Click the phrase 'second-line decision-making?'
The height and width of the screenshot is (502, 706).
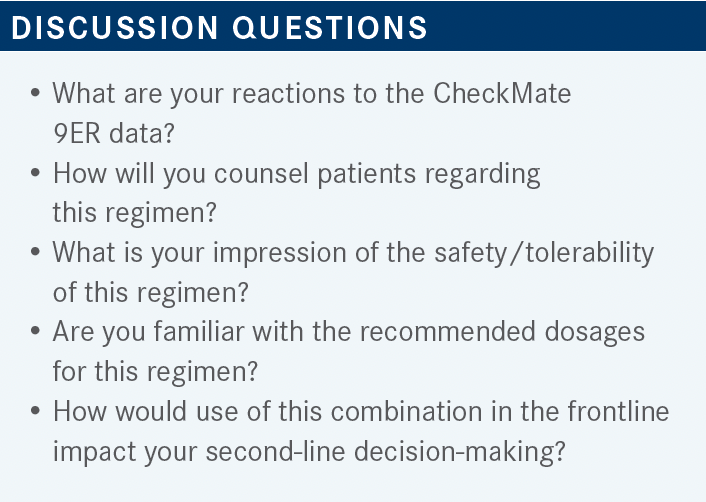coord(385,452)
